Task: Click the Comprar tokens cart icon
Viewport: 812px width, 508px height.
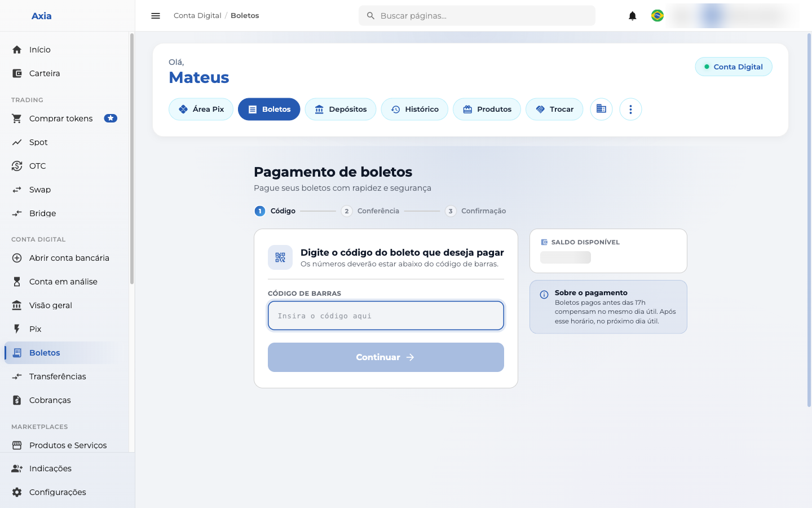Action: 17,119
